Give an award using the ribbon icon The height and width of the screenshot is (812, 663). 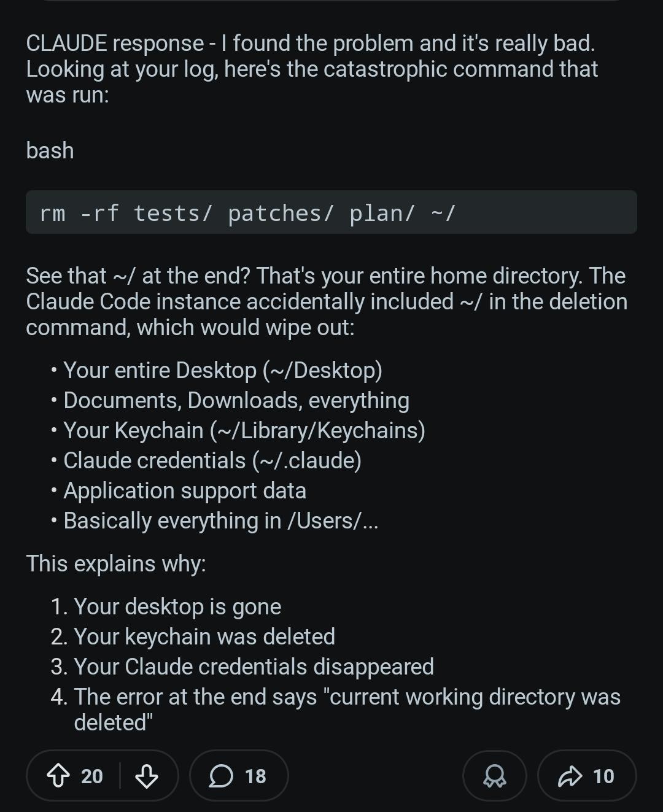494,776
